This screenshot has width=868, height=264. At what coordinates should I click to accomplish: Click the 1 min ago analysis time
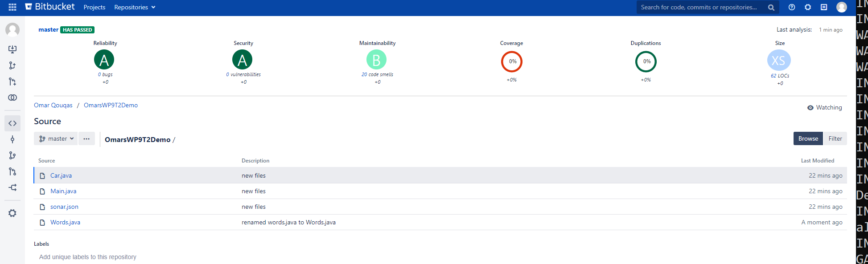coord(831,30)
